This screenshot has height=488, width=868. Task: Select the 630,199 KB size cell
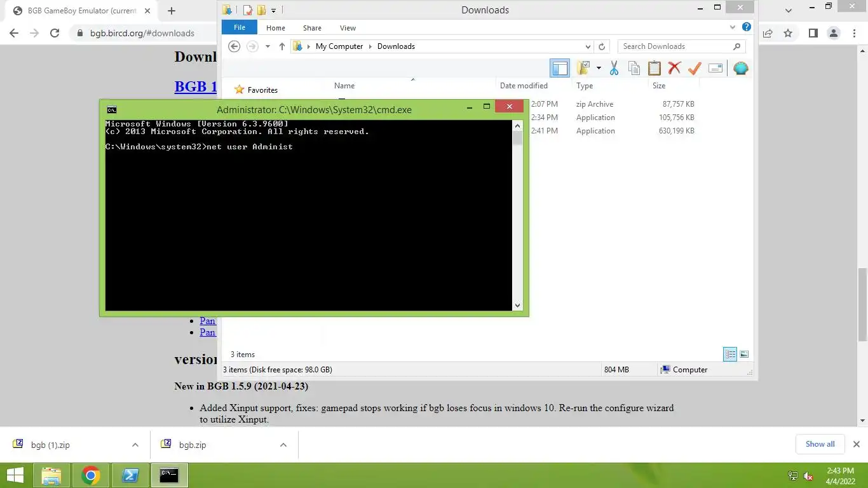676,131
